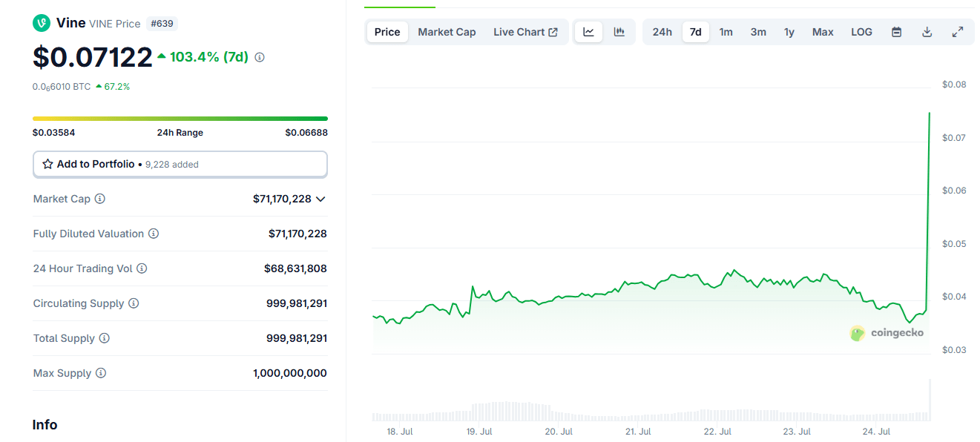Image resolution: width=980 pixels, height=442 pixels.
Task: Select 1y time range
Action: (x=789, y=32)
